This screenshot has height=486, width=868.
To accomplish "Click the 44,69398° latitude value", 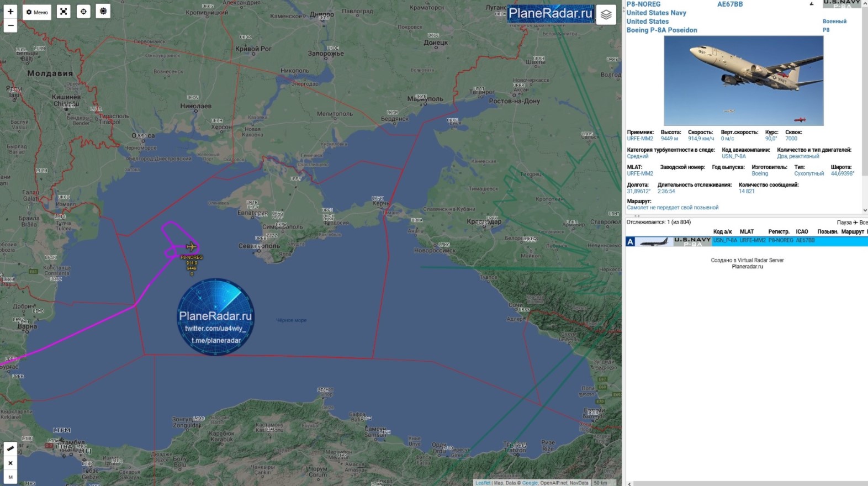I will tap(842, 173).
